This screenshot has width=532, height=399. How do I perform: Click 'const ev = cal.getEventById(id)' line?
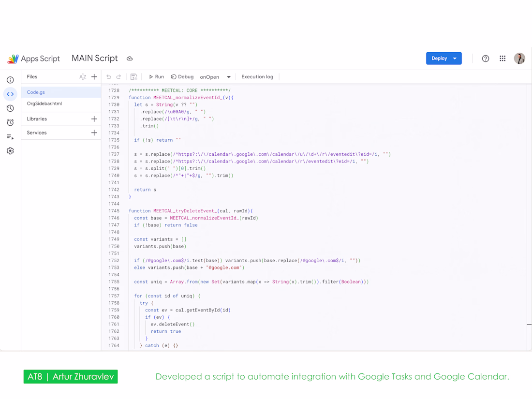[188, 310]
